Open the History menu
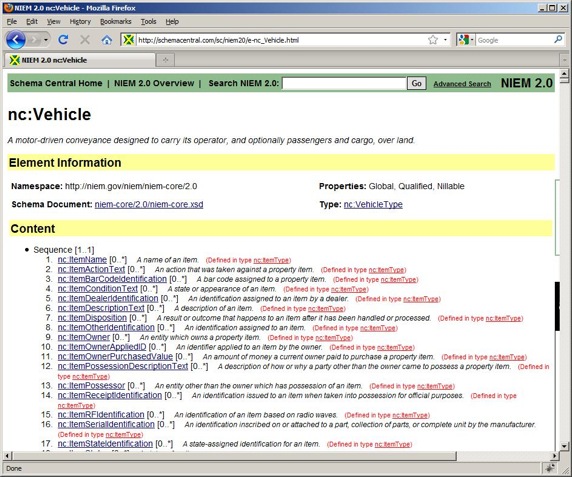 (x=80, y=22)
